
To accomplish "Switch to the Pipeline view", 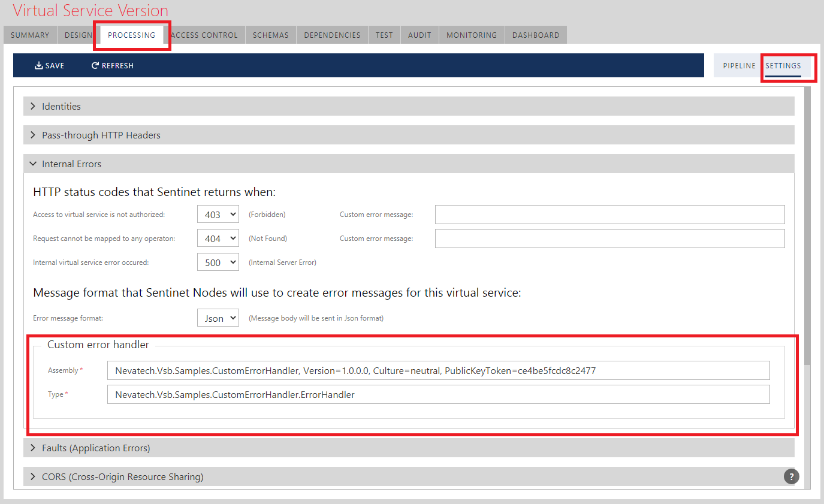I will pyautogui.click(x=739, y=65).
